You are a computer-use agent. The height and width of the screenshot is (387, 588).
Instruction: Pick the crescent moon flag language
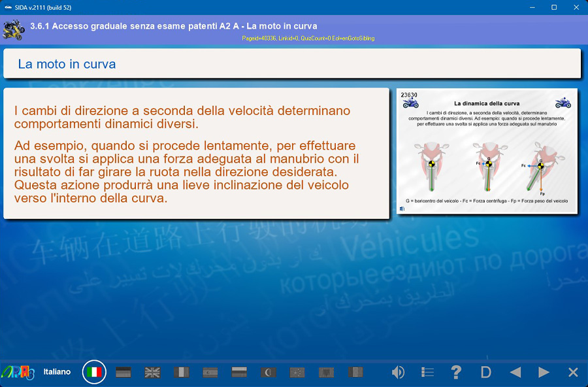(x=268, y=372)
